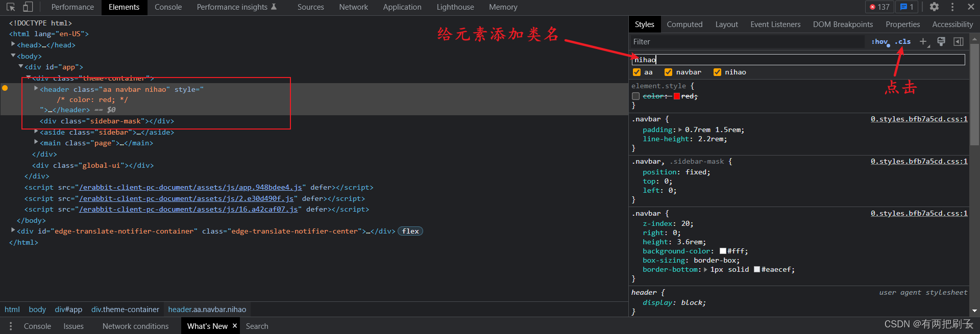This screenshot has width=980, height=334.
Task: Enable the color: red style checkbox
Action: (x=635, y=96)
